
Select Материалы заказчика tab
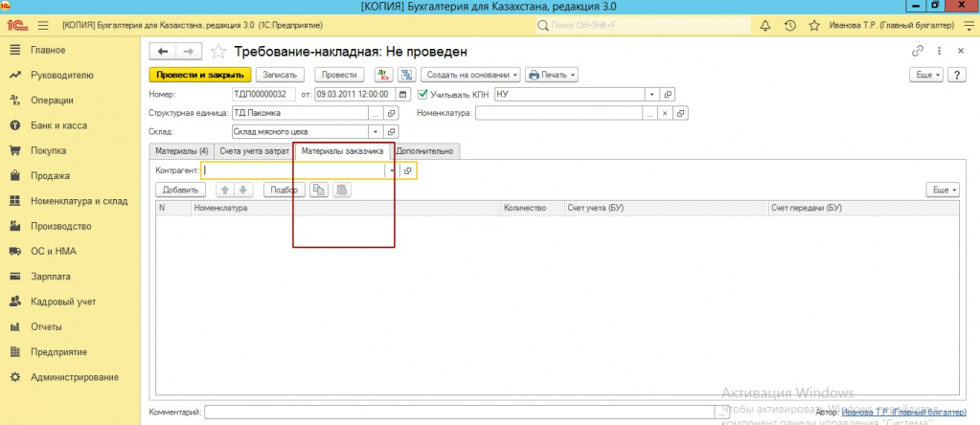[342, 151]
